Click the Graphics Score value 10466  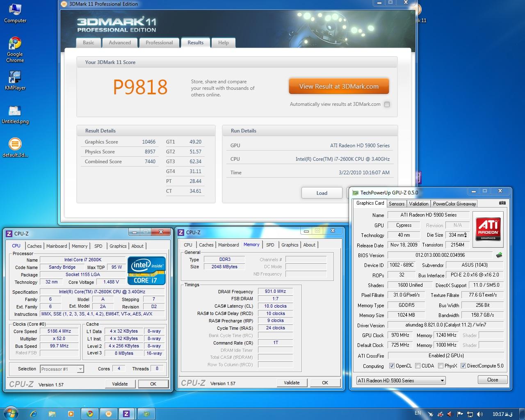coord(149,142)
